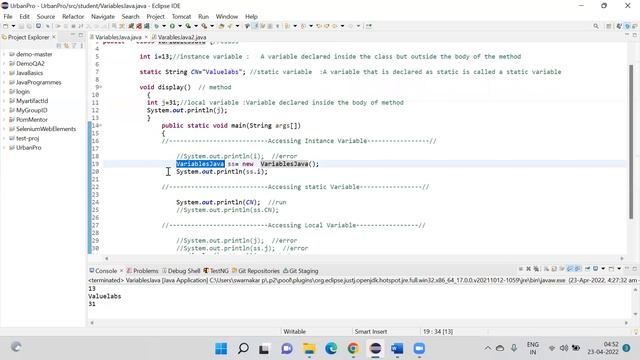Show hidden tray icons chevron

click(488, 348)
